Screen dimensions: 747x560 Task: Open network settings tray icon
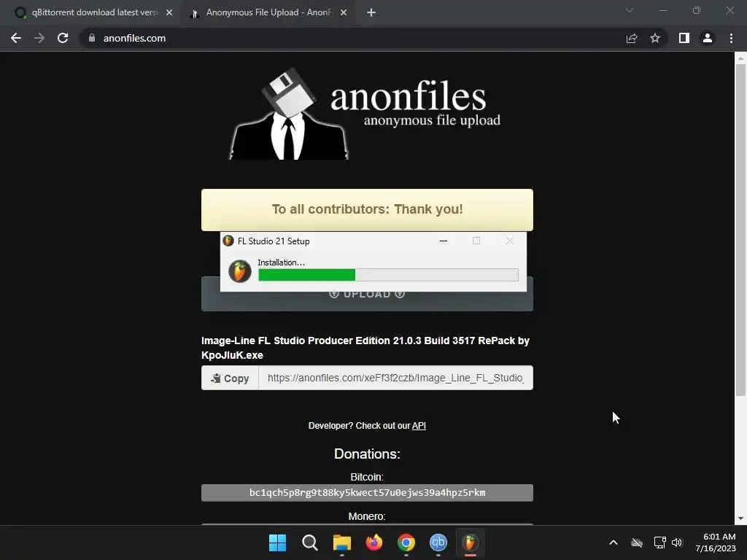click(659, 542)
